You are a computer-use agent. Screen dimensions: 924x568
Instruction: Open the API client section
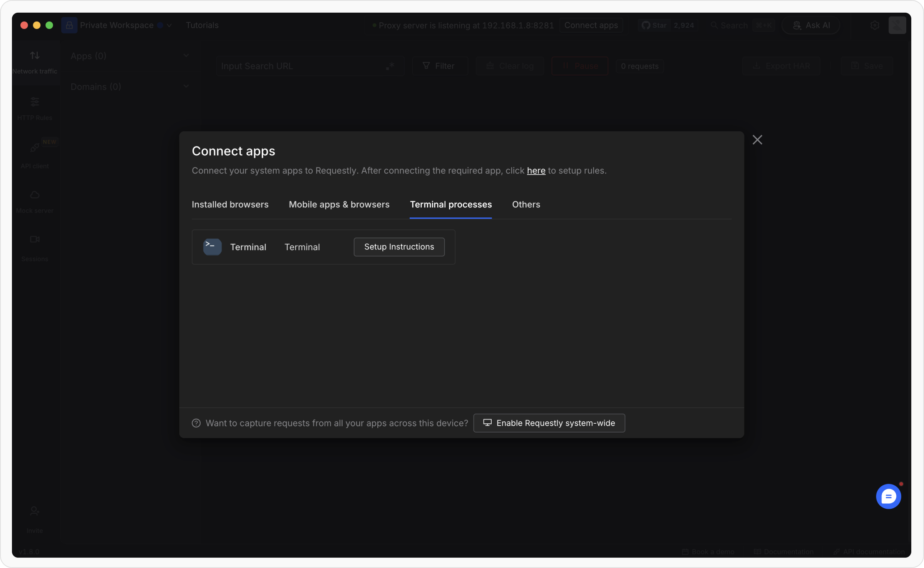[35, 148]
